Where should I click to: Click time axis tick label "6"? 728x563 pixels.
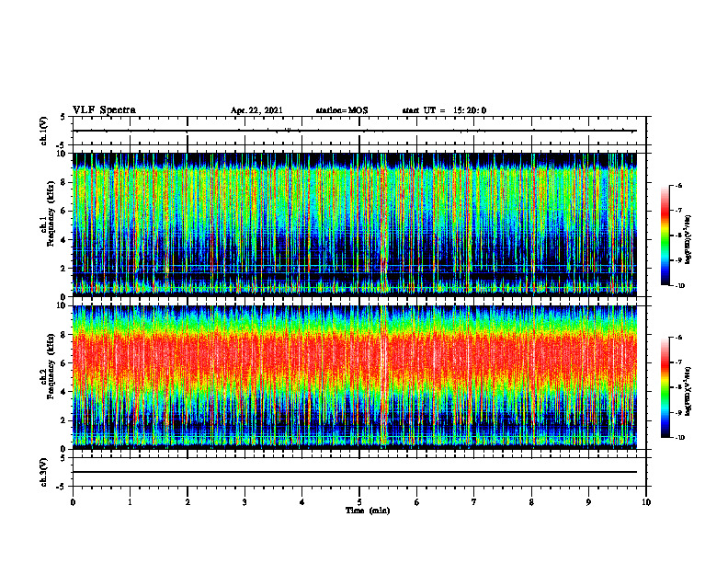tap(417, 502)
